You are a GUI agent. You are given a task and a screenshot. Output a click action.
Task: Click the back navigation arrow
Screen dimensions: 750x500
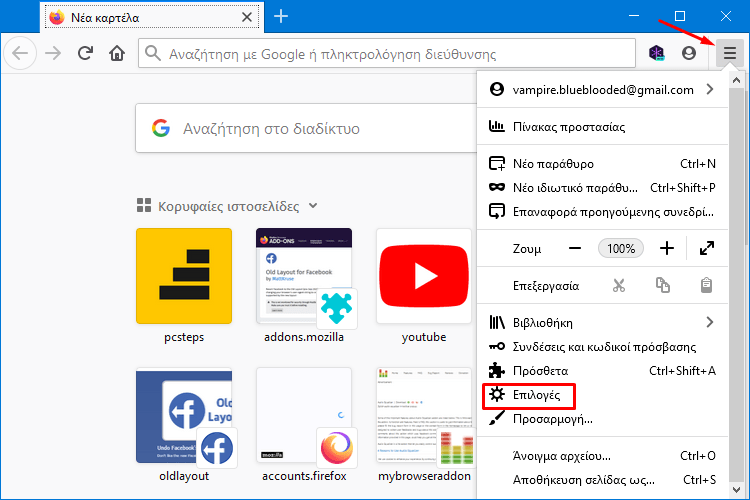pos(20,53)
